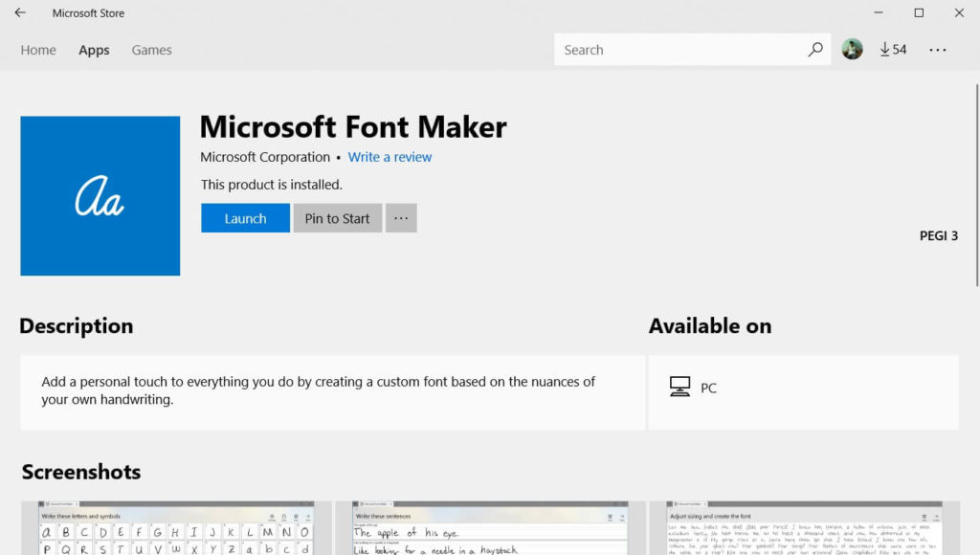Go back using the back arrow

tap(20, 13)
